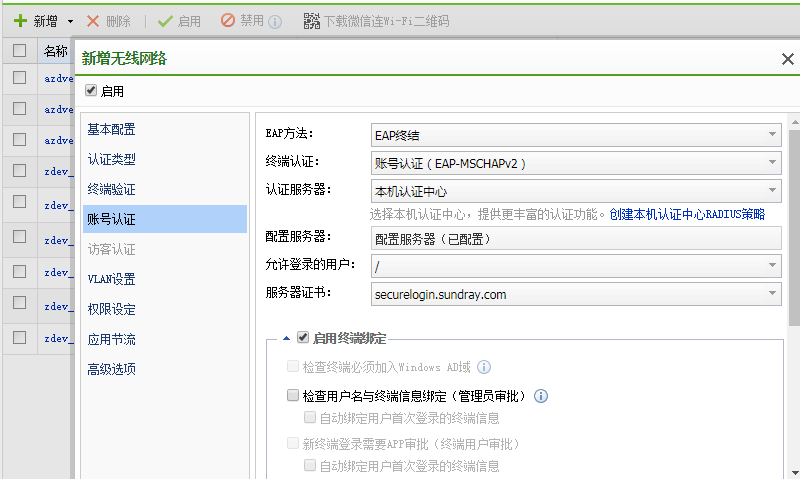Click the 禁用 prohibit icon
The width and height of the screenshot is (800, 479).
pos(228,20)
